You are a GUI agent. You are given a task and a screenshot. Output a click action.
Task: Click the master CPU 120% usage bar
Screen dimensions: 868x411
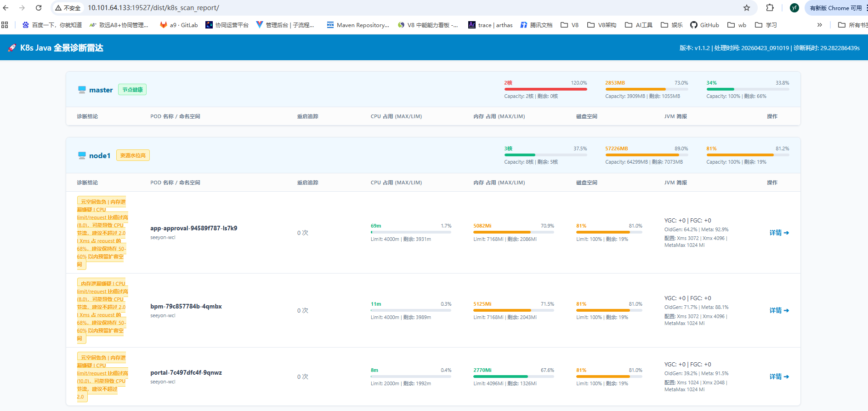[545, 89]
